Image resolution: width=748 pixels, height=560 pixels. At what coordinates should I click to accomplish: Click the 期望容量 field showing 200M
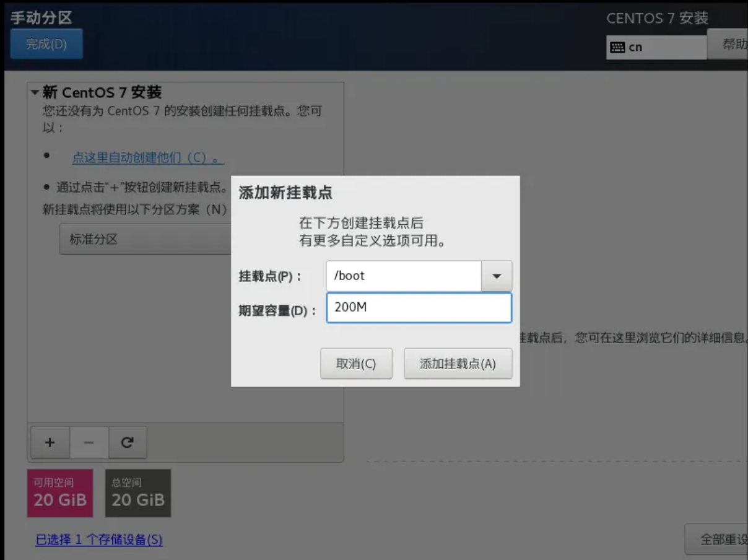pyautogui.click(x=419, y=308)
